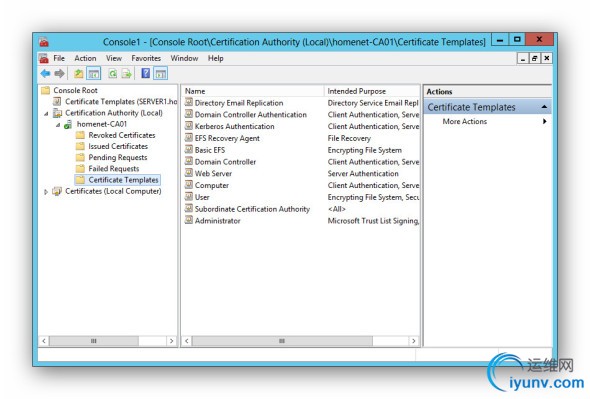Click the Computer template icon
Image resolution: width=590 pixels, height=399 pixels.
(x=189, y=185)
